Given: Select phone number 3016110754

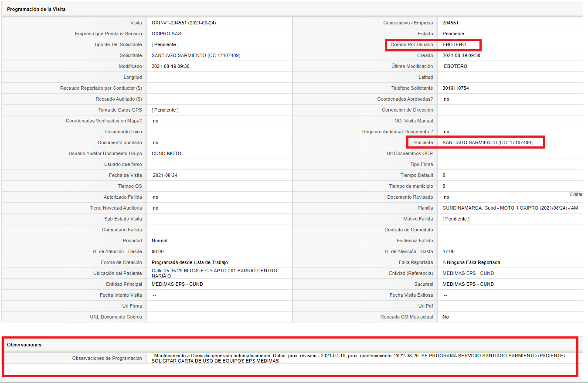Looking at the screenshot, I should (455, 88).
